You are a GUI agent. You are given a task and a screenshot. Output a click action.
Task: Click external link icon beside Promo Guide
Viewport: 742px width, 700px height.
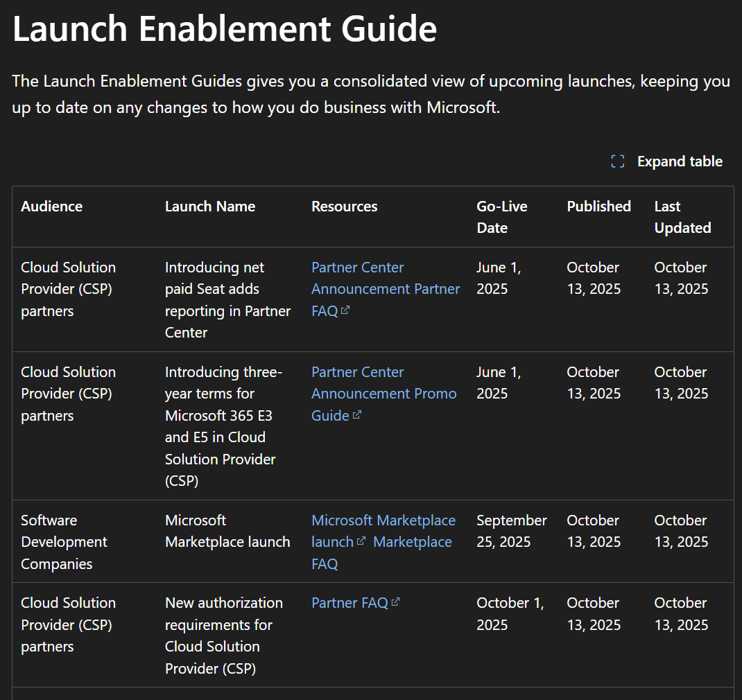click(357, 414)
